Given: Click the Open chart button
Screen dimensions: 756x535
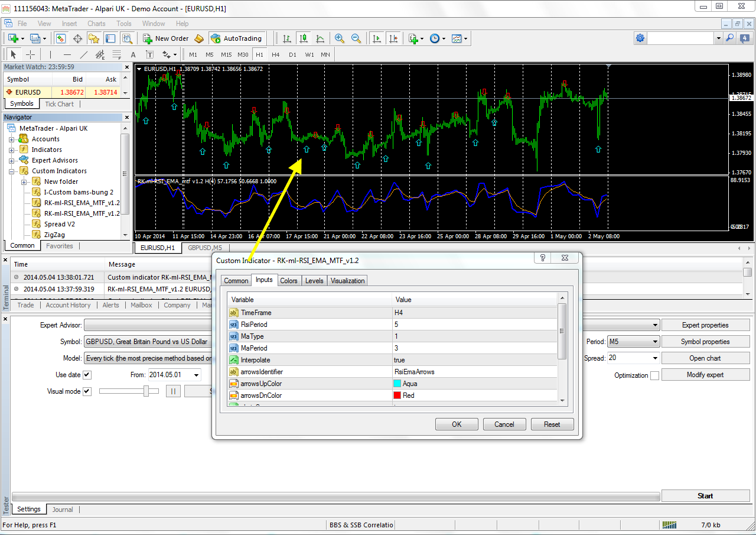Looking at the screenshot, I should pos(705,358).
